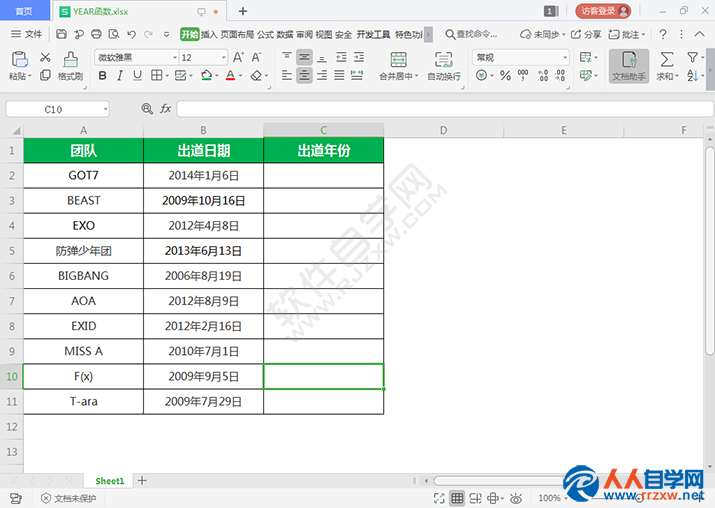Image resolution: width=715 pixels, height=508 pixels.
Task: Toggle right text alignment
Action: point(322,75)
